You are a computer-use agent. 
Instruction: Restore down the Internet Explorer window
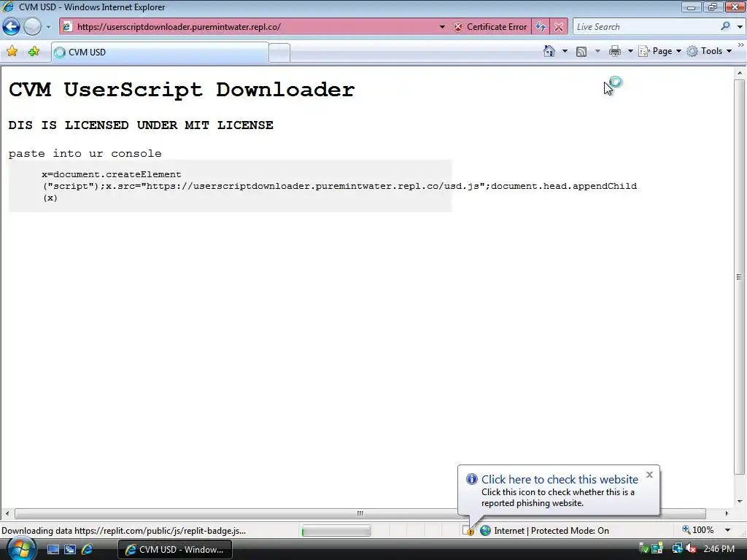tap(713, 7)
